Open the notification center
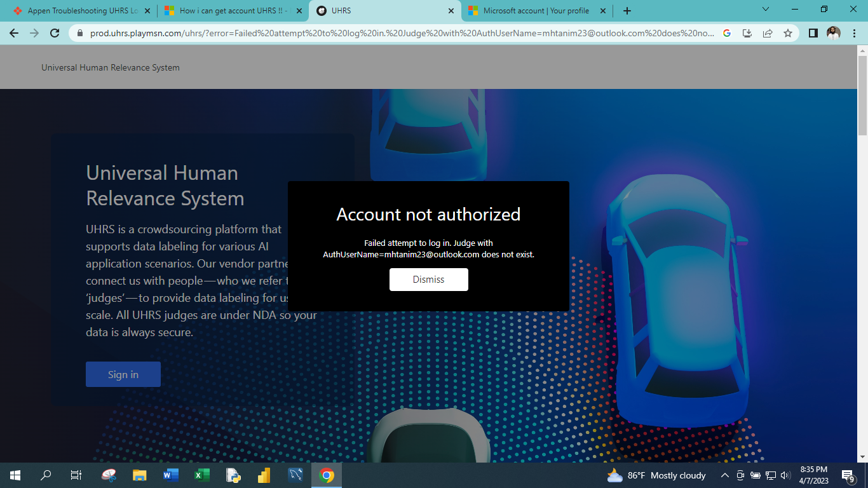This screenshot has width=868, height=488. pyautogui.click(x=848, y=475)
